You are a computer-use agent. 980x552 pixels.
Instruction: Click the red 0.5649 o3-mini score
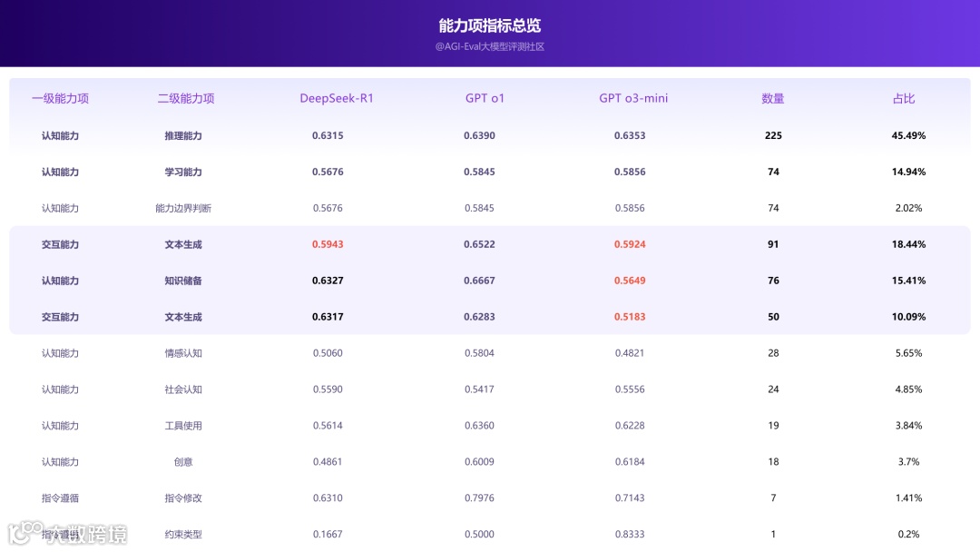coord(630,281)
